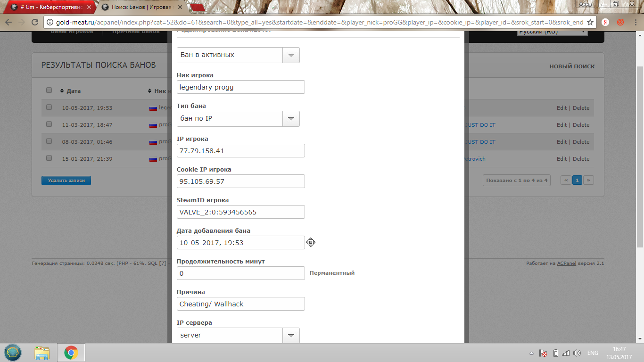Image resolution: width=644 pixels, height=362 pixels.
Task: Click the Russian flag in the 10-05-2017 row
Action: click(153, 108)
